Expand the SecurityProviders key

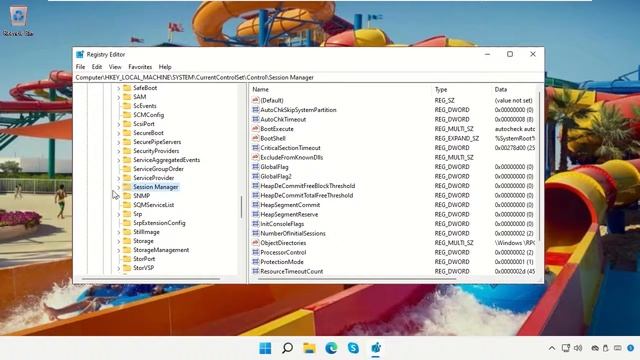[119, 151]
